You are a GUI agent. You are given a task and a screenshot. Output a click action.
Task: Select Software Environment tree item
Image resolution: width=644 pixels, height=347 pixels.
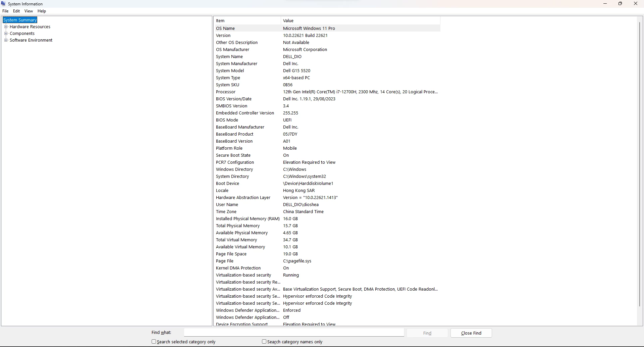[31, 40]
